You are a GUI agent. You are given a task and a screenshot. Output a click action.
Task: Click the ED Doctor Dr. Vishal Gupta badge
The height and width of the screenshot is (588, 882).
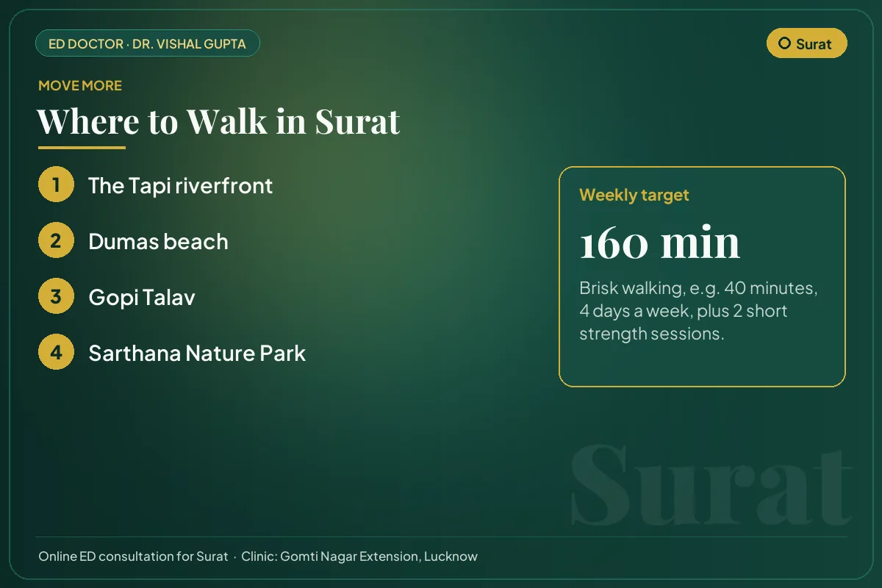(x=148, y=43)
